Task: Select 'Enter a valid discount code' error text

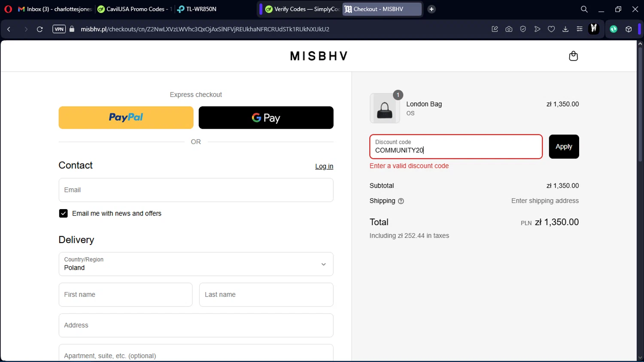Action: (x=409, y=166)
